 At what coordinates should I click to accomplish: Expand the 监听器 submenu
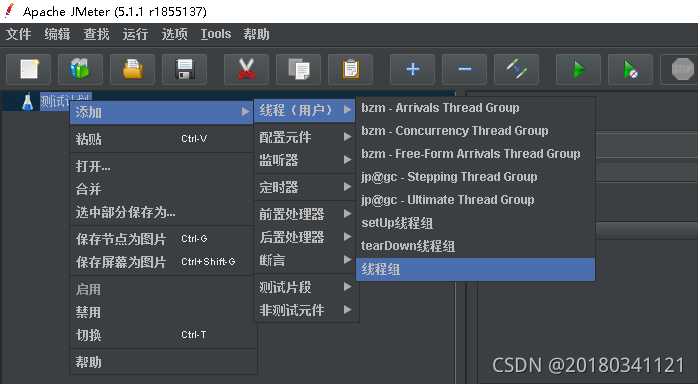click(x=304, y=160)
